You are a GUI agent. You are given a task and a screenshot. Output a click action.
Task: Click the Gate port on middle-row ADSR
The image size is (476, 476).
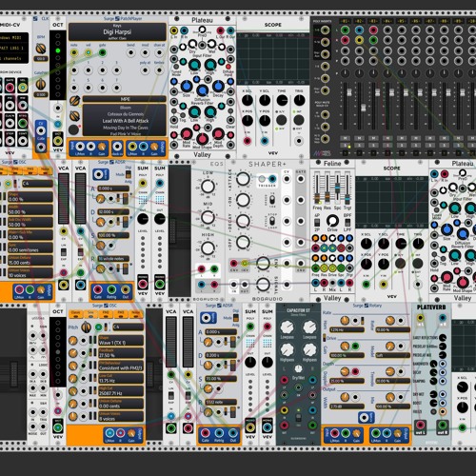click(98, 289)
